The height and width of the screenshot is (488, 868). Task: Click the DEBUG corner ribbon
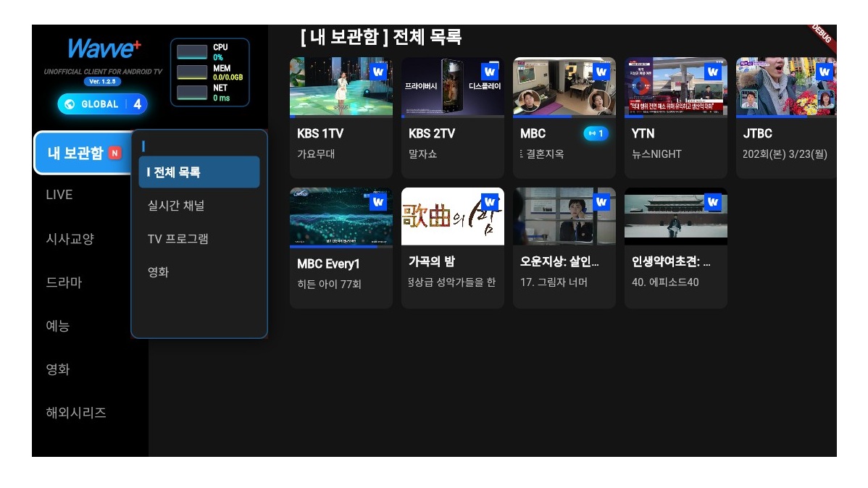822,34
